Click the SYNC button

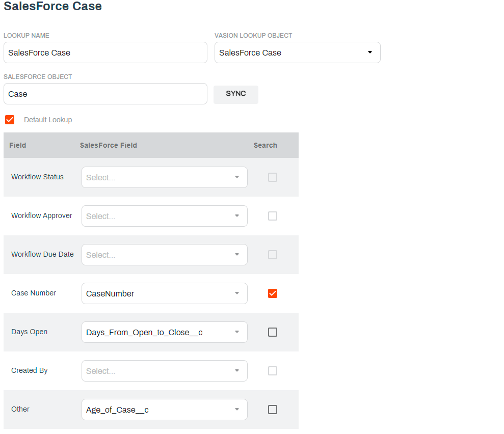coord(235,94)
